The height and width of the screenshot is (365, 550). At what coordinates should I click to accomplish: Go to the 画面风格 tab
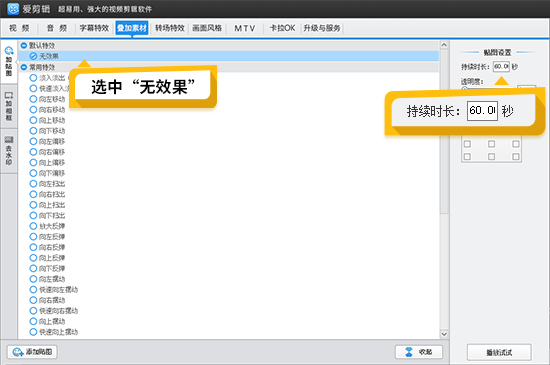(207, 28)
